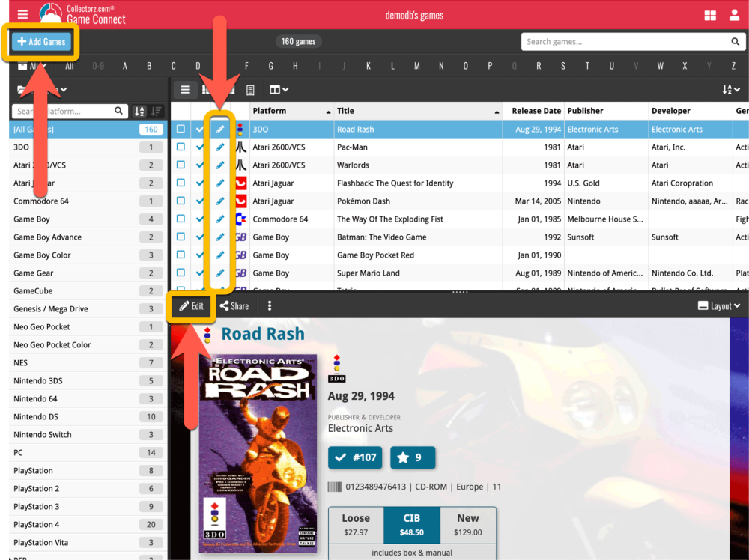Click the 3DO platform icon in Road Rash row

[240, 129]
